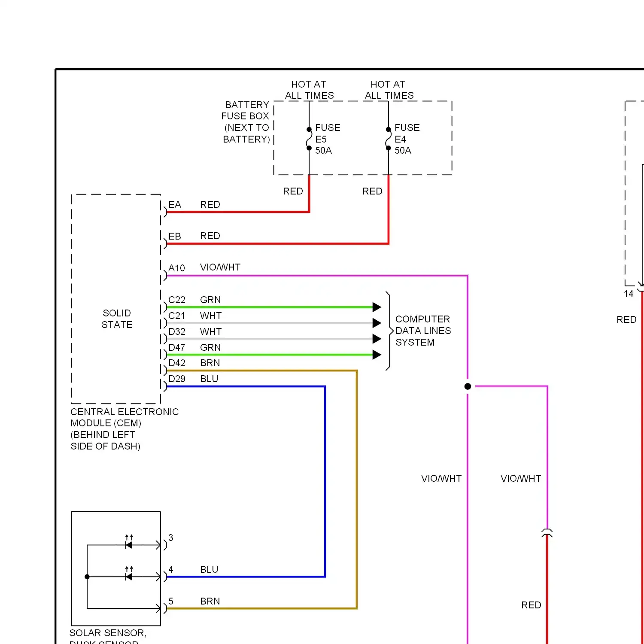Click the VIO/WHT label left of the splice wire
Image resolution: width=644 pixels, height=644 pixels.
click(x=441, y=478)
